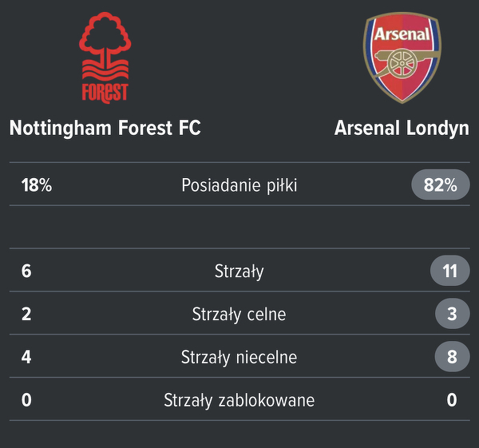Click Arsenal's 3 shots on target badge
The height and width of the screenshot is (448, 479).
click(x=452, y=315)
